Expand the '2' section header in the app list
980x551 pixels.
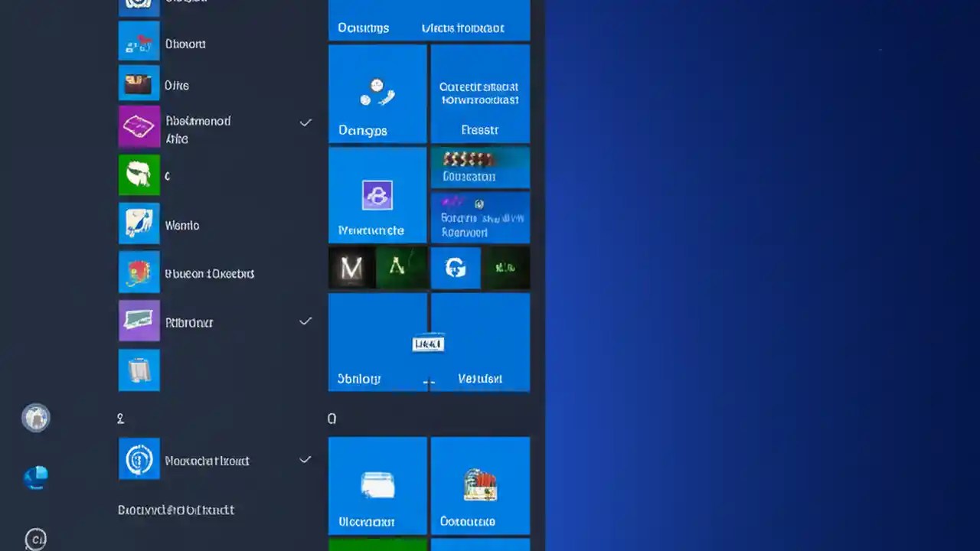point(120,418)
